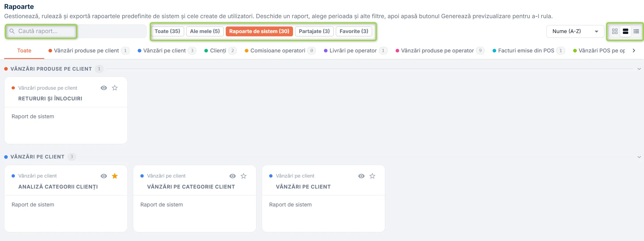Open the Nume (A-Z) sort dropdown
The width and height of the screenshot is (644, 241).
click(x=575, y=31)
